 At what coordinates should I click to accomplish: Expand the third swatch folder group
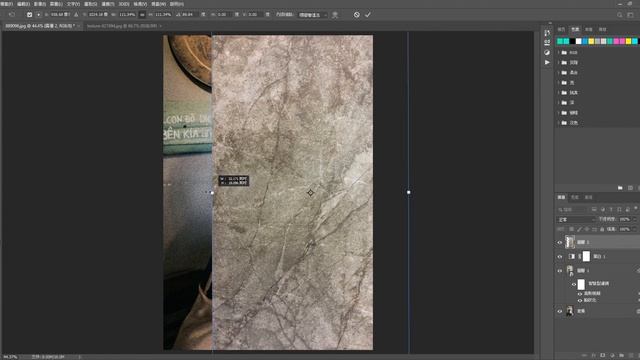[558, 73]
